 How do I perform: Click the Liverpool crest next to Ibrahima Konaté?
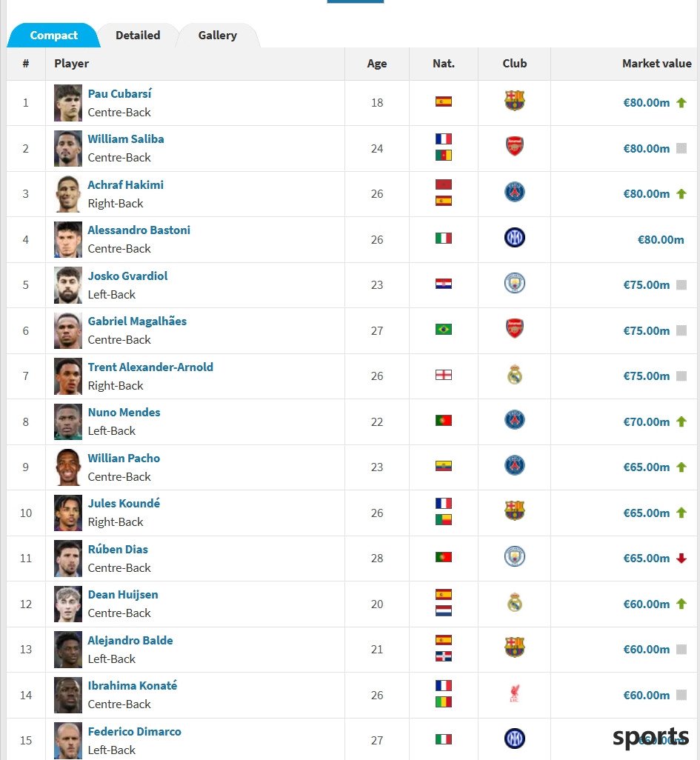(514, 693)
